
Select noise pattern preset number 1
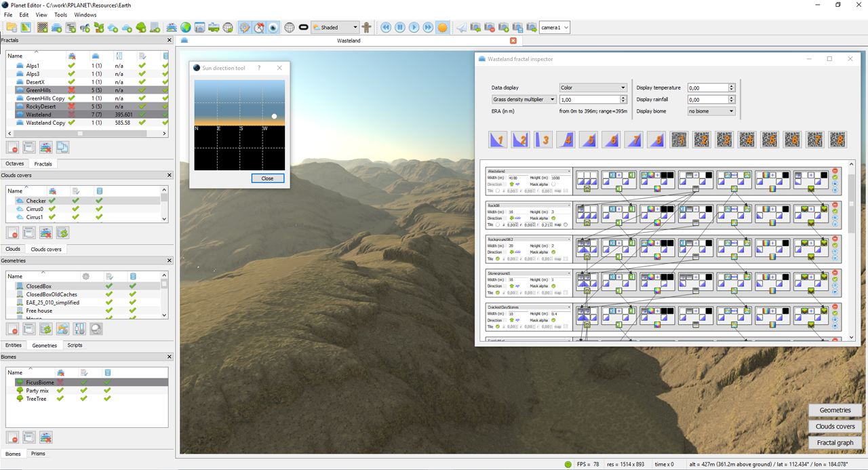pos(679,140)
